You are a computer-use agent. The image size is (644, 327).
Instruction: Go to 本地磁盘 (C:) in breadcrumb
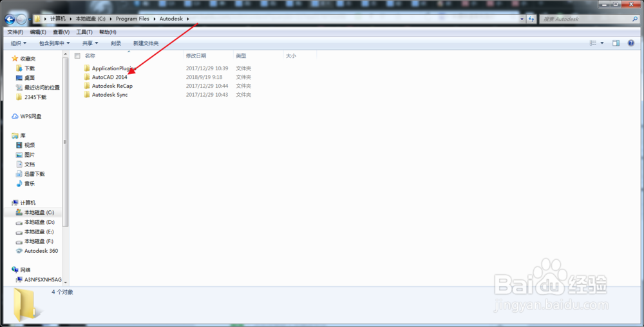(90, 19)
